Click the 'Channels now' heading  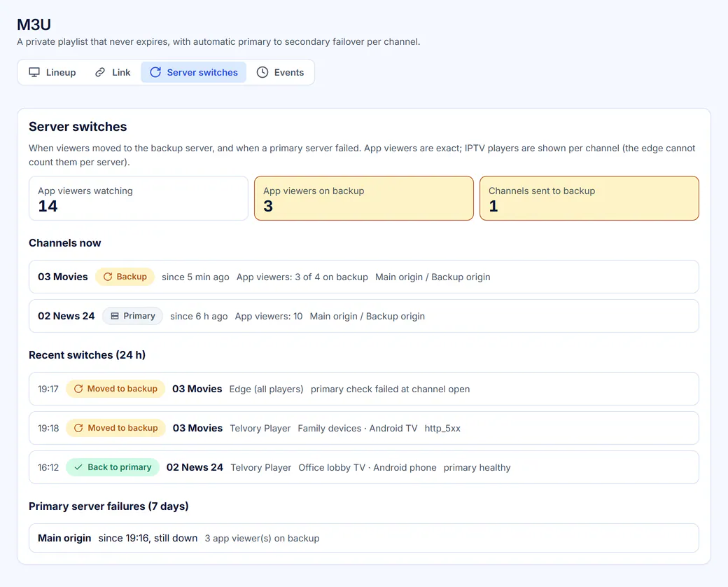pos(65,243)
